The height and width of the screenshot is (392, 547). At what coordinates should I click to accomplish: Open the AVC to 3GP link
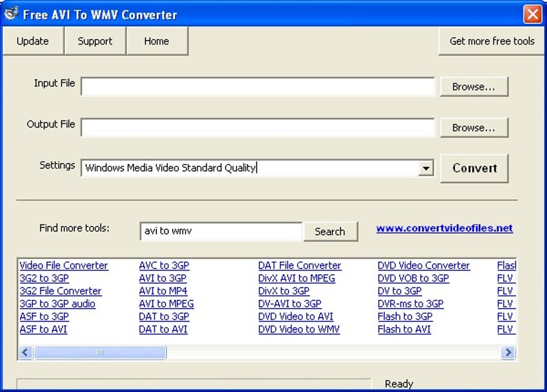(x=164, y=265)
